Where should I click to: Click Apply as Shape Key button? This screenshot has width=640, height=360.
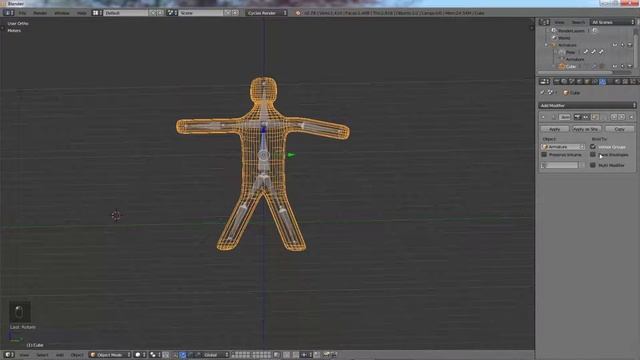[x=586, y=129]
